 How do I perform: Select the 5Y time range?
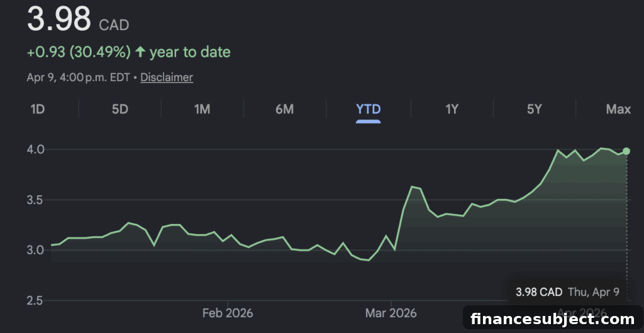tap(534, 110)
